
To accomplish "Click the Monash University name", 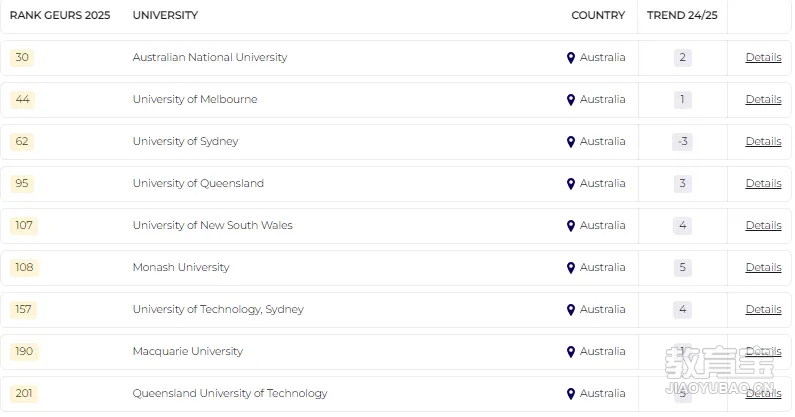I will pyautogui.click(x=181, y=267).
